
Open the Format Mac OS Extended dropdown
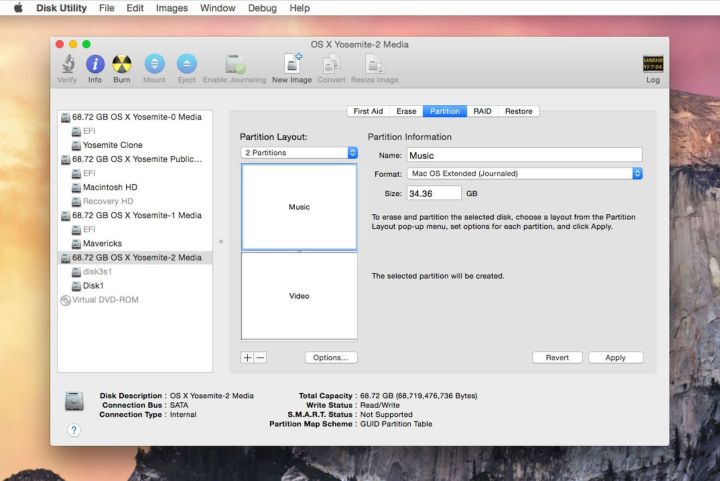(524, 173)
